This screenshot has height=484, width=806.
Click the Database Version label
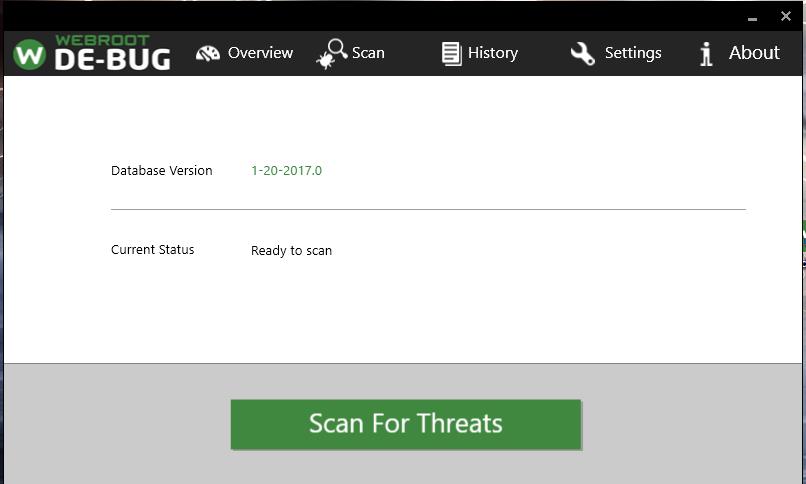[x=161, y=171]
